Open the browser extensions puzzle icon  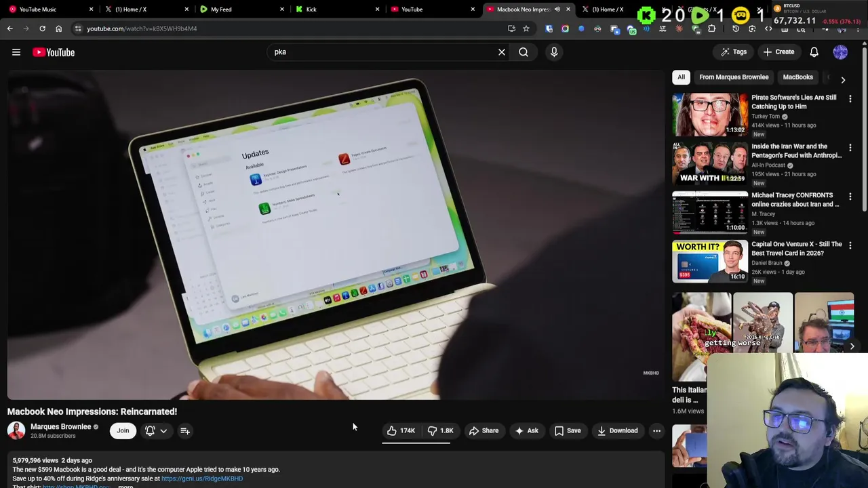pyautogui.click(x=711, y=28)
